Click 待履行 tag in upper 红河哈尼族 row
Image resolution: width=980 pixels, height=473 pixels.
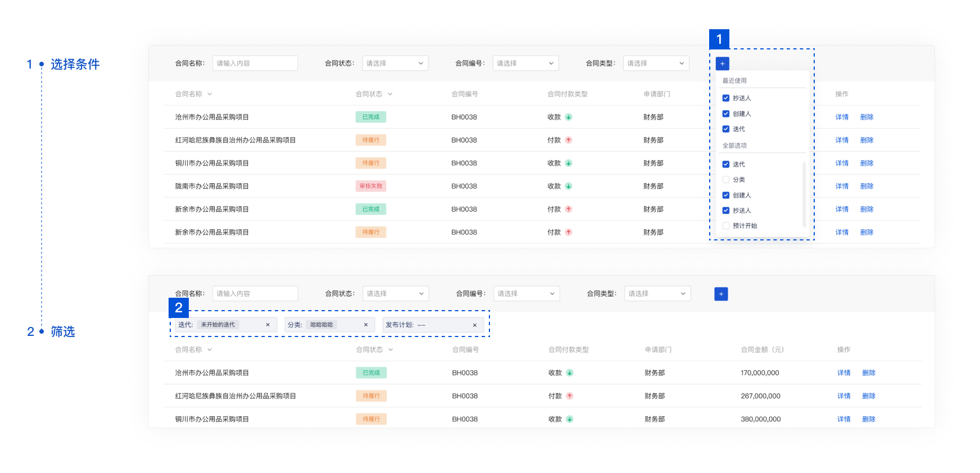[371, 140]
